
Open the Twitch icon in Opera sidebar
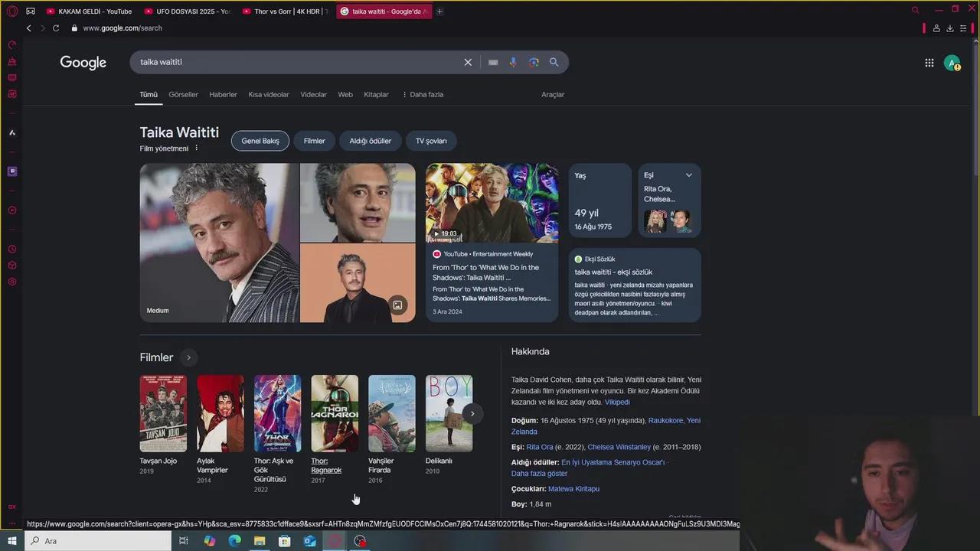(x=11, y=171)
